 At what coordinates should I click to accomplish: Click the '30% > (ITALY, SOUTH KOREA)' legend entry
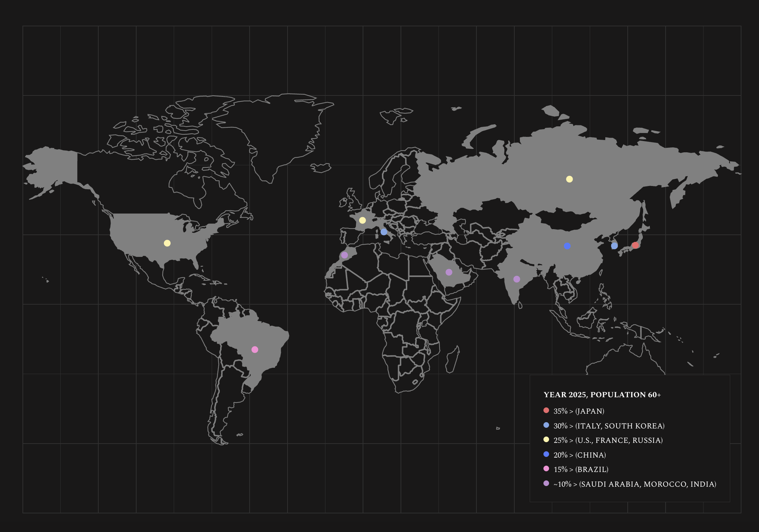(x=609, y=426)
